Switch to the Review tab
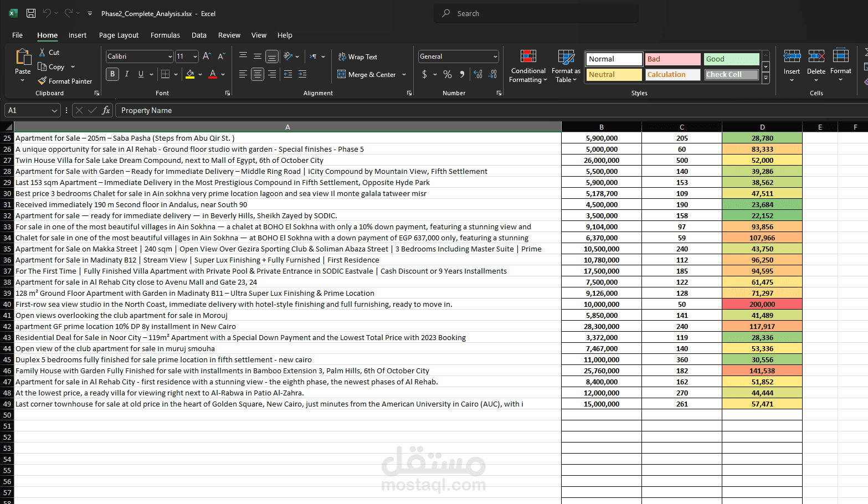This screenshot has width=868, height=504. [x=229, y=35]
